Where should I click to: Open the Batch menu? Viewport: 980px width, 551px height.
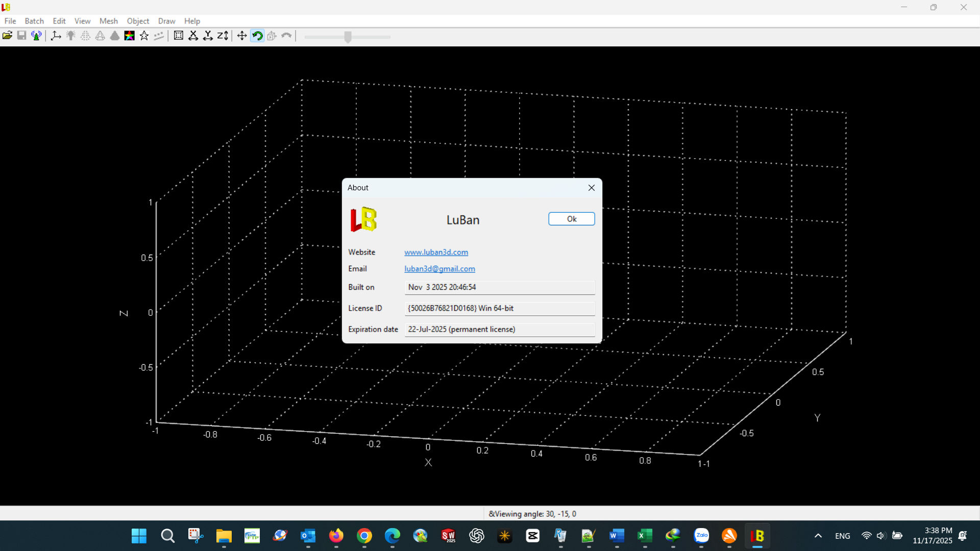[34, 21]
